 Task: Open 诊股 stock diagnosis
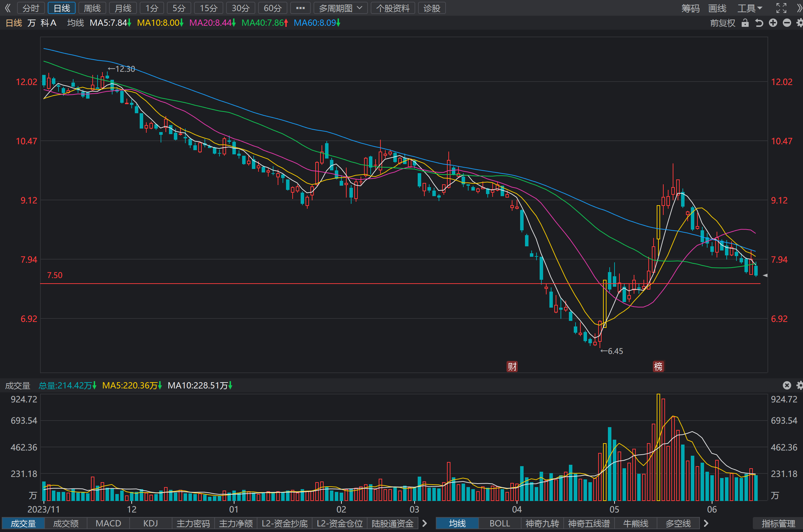432,8
